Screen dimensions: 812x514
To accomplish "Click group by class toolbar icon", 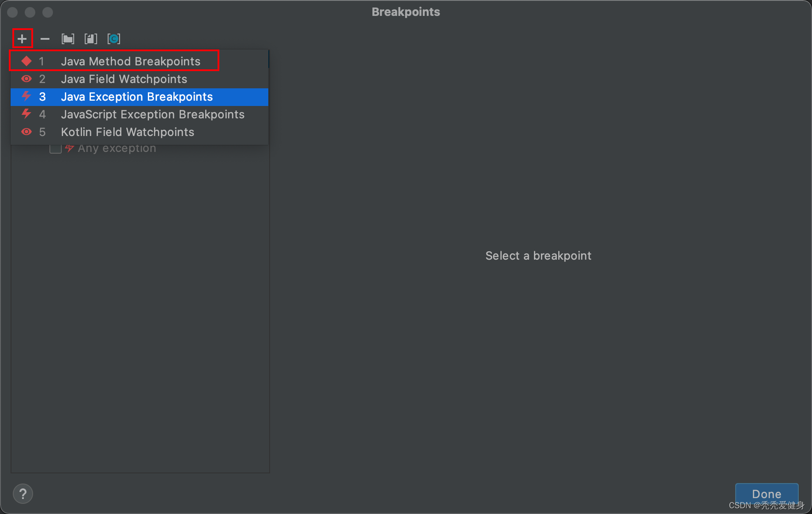I will pos(114,39).
